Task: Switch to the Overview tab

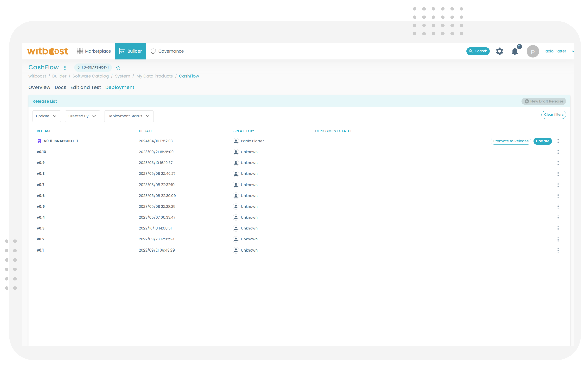Action: click(x=39, y=87)
